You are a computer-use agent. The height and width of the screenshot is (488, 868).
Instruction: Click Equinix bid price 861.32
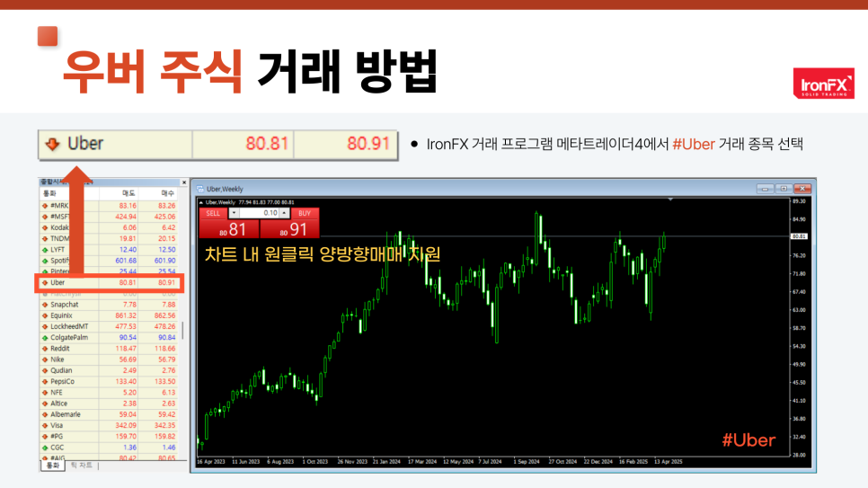(126, 315)
